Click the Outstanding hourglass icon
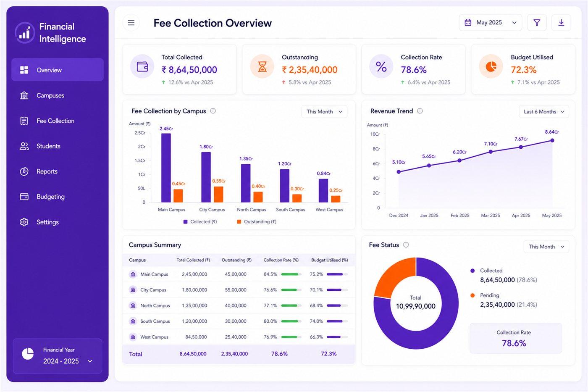Screen dimensions: 588x392 point(262,66)
